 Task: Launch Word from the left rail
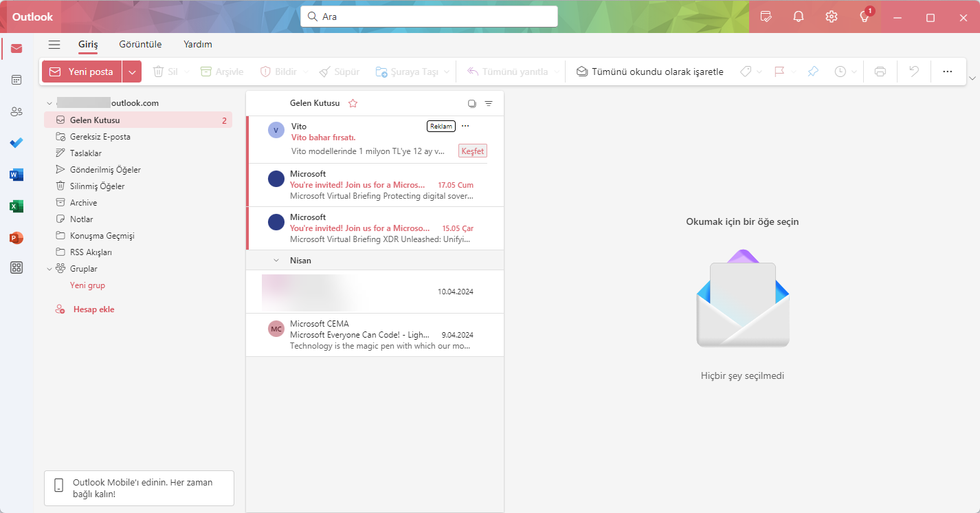point(16,175)
